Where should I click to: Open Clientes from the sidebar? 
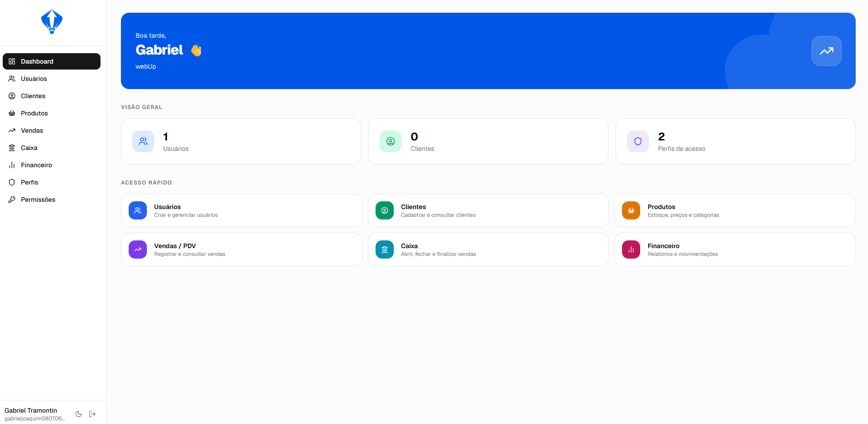click(x=51, y=96)
